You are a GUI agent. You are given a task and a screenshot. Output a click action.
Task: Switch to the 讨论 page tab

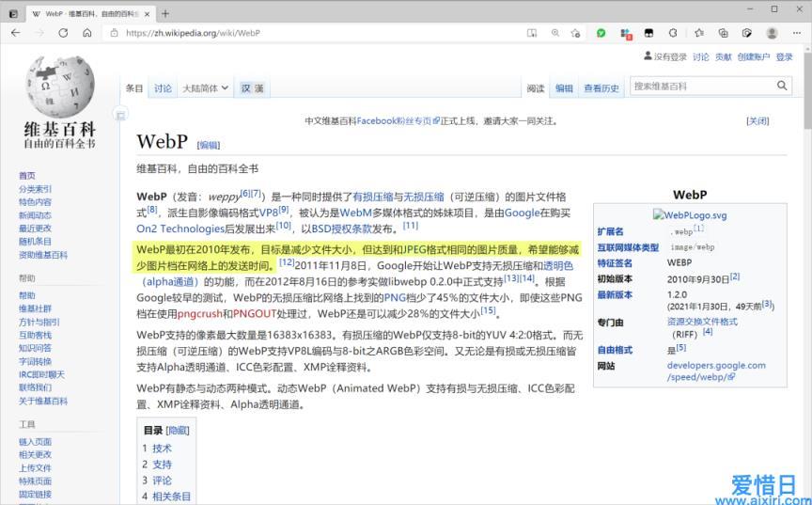pyautogui.click(x=163, y=88)
